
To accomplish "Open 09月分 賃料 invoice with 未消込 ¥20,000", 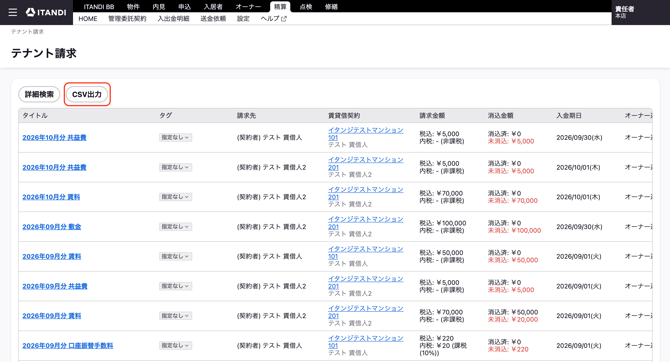I will click(x=52, y=316).
